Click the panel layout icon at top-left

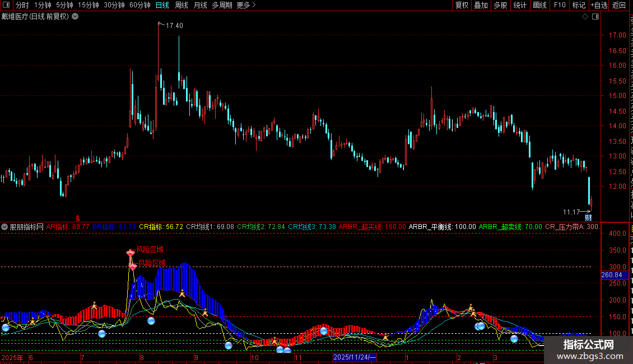6,5
